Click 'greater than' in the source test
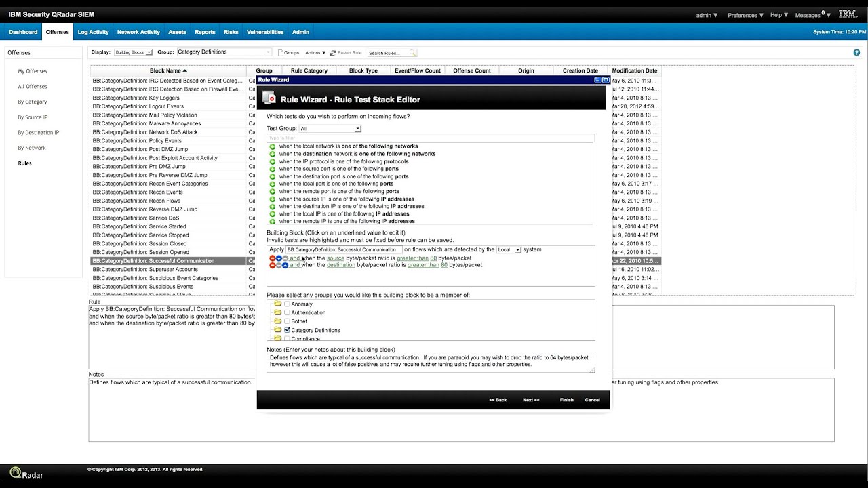 [x=412, y=258]
